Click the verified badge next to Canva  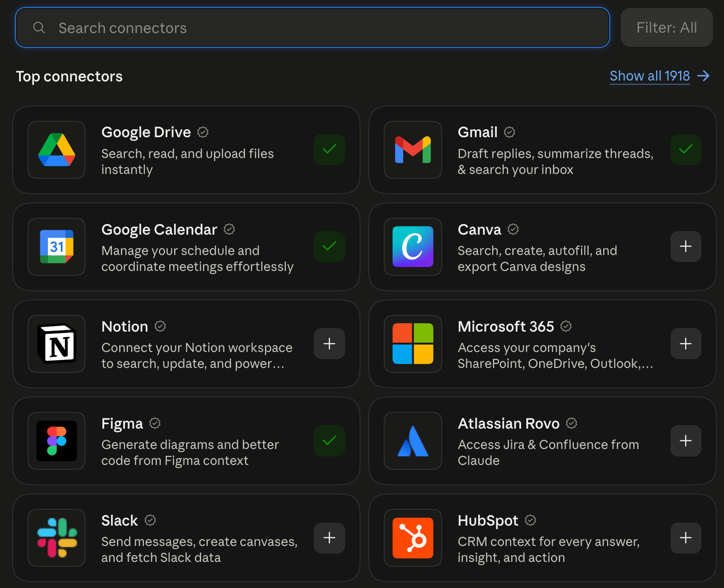(513, 229)
